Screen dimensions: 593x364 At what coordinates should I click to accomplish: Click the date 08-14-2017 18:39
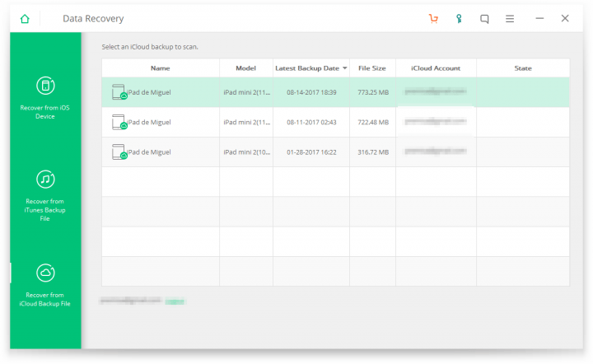pos(311,92)
